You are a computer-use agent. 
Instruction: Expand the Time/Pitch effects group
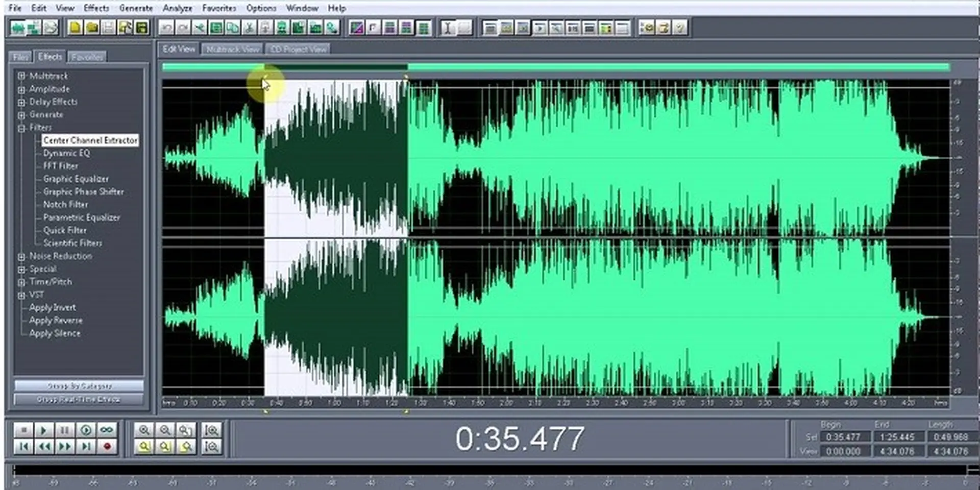click(x=21, y=281)
